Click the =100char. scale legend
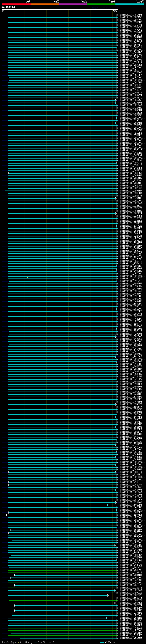Image resolution: width=146 pixels, height=644 pixels. point(111,642)
